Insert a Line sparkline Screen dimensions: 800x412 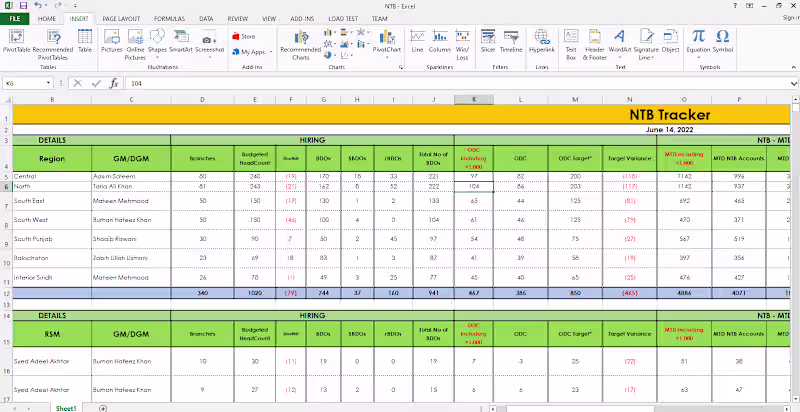(x=417, y=41)
